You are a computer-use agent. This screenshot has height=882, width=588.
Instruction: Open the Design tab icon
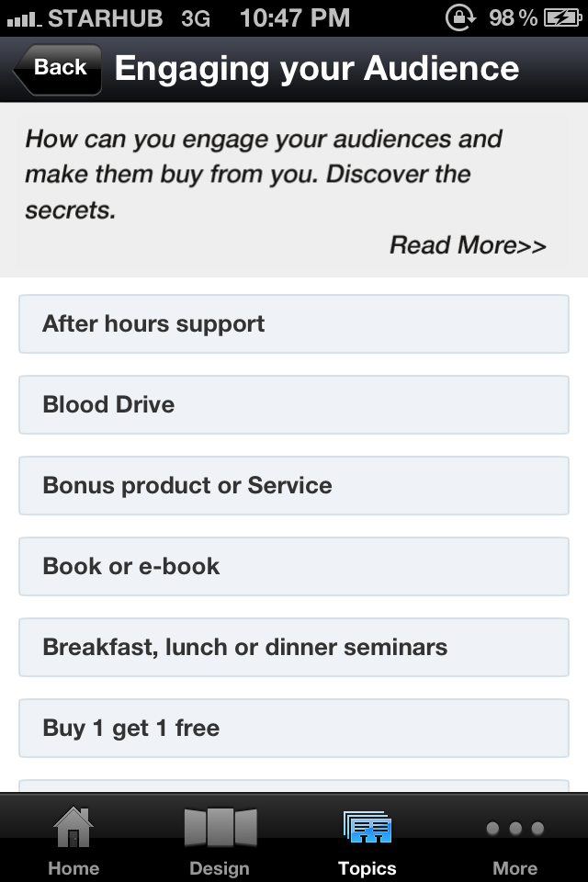(x=220, y=827)
